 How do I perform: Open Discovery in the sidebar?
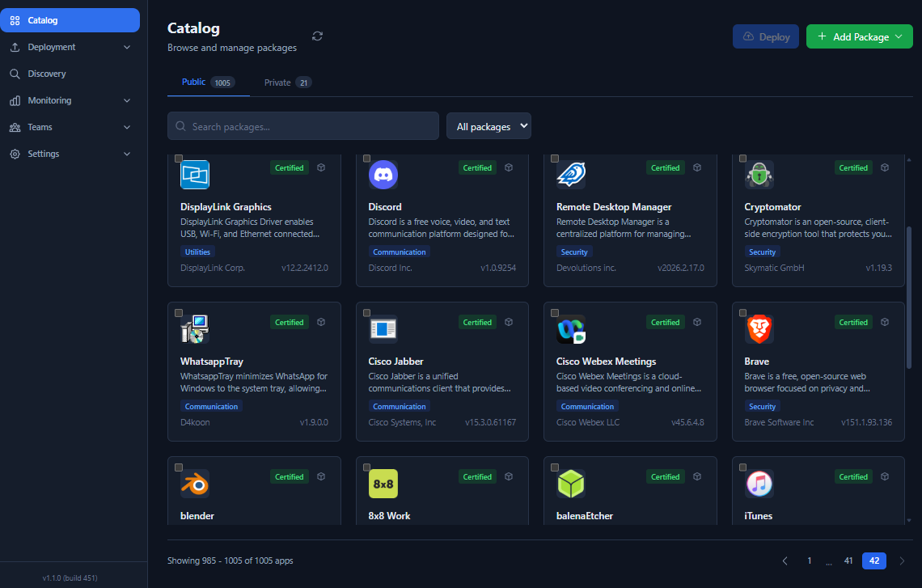[70, 74]
